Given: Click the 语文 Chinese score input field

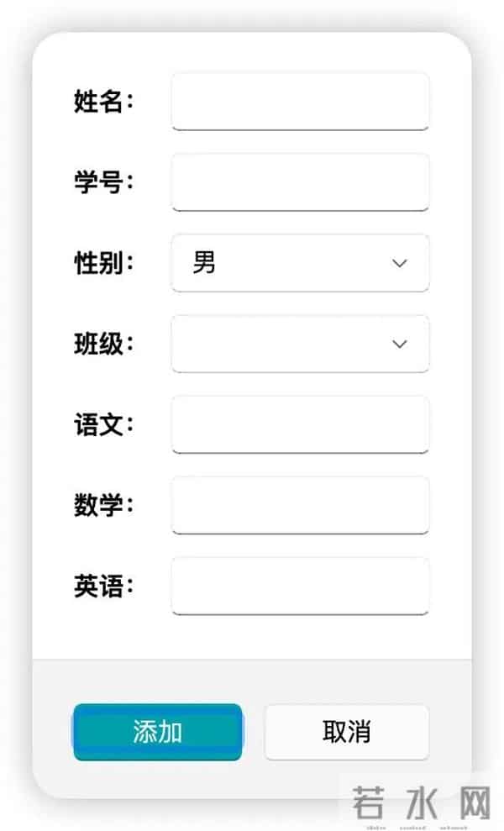Looking at the screenshot, I should (298, 425).
